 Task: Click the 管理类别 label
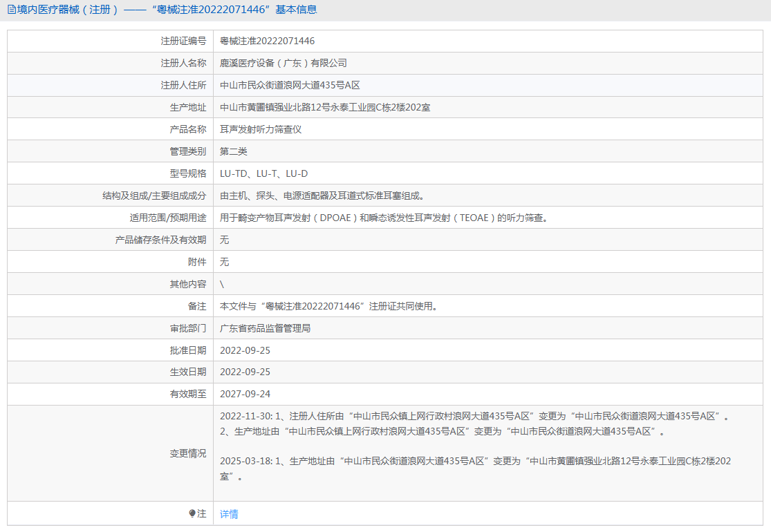tap(188, 151)
